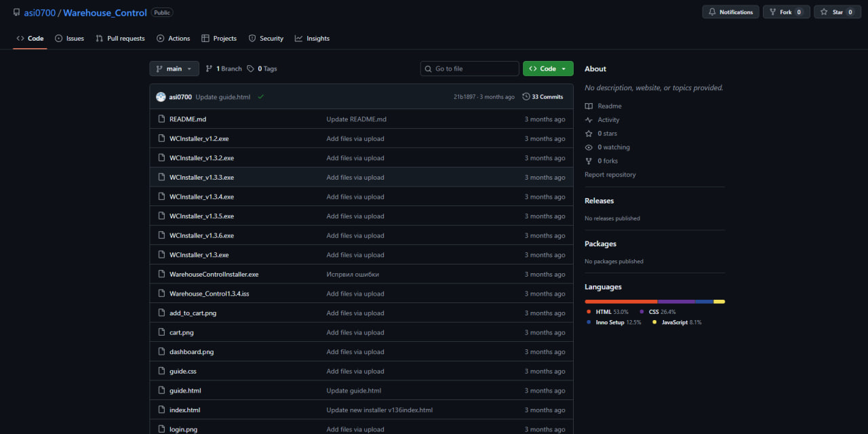Click the book icon next to Readme
This screenshot has width=868, height=434.
(589, 106)
